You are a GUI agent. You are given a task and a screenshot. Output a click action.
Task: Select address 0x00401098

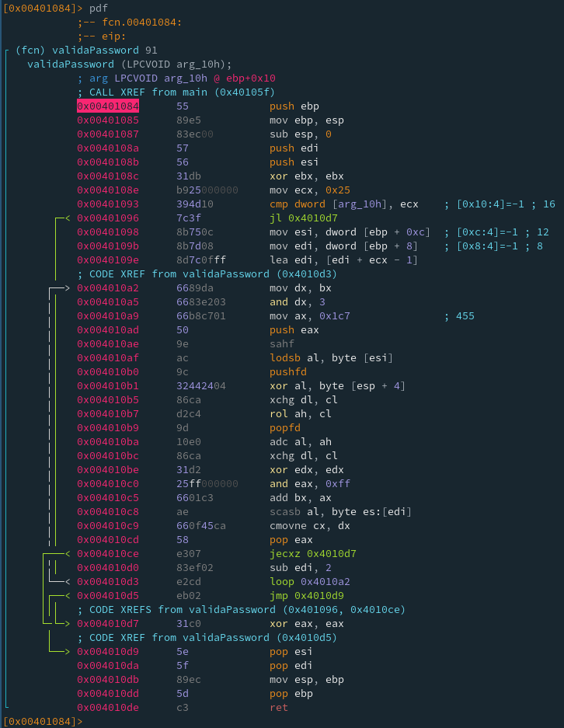click(x=108, y=232)
